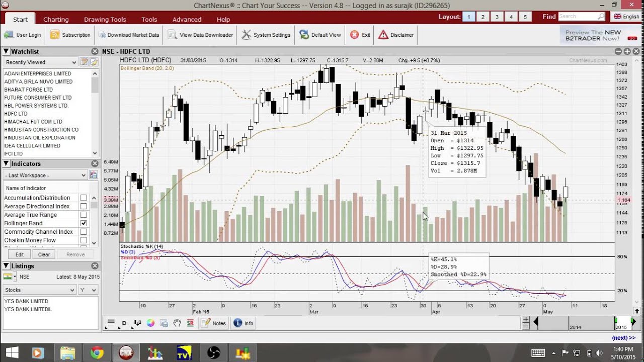
Task: Open the chart lines menu icon
Action: click(x=111, y=323)
